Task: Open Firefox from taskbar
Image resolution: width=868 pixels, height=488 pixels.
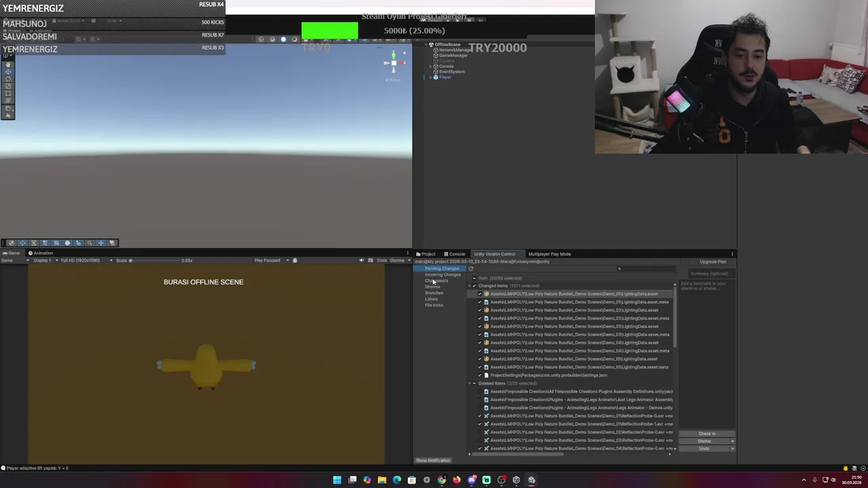Action: click(x=456, y=480)
